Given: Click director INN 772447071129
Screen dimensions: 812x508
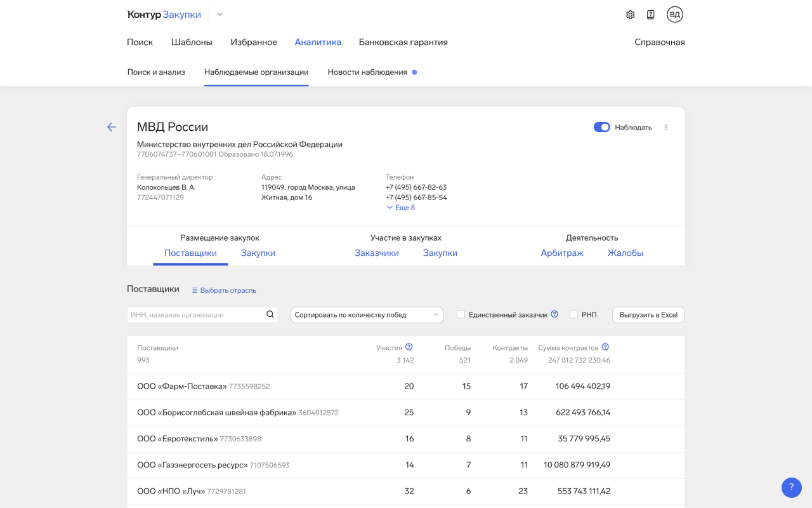Looking at the screenshot, I should tap(160, 197).
